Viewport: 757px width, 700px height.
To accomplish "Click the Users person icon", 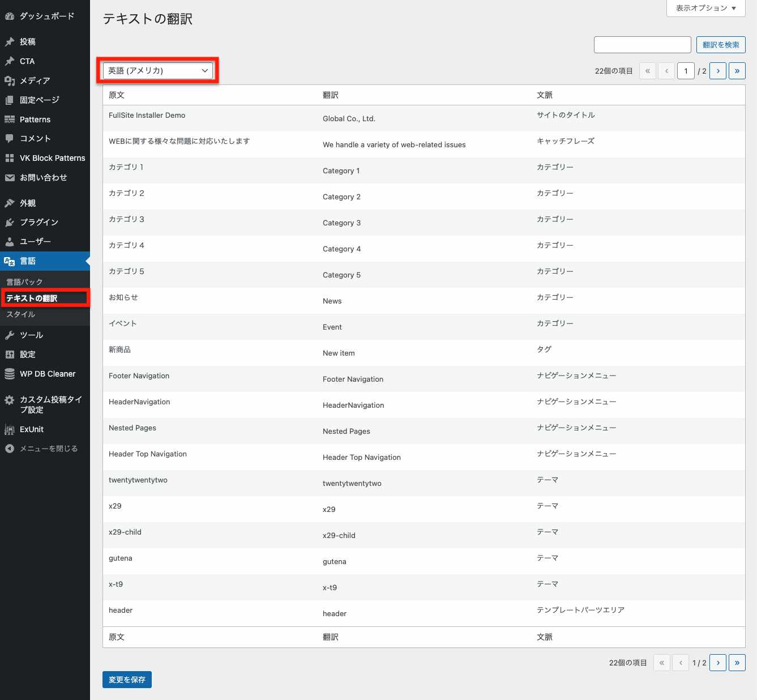I will 10,242.
